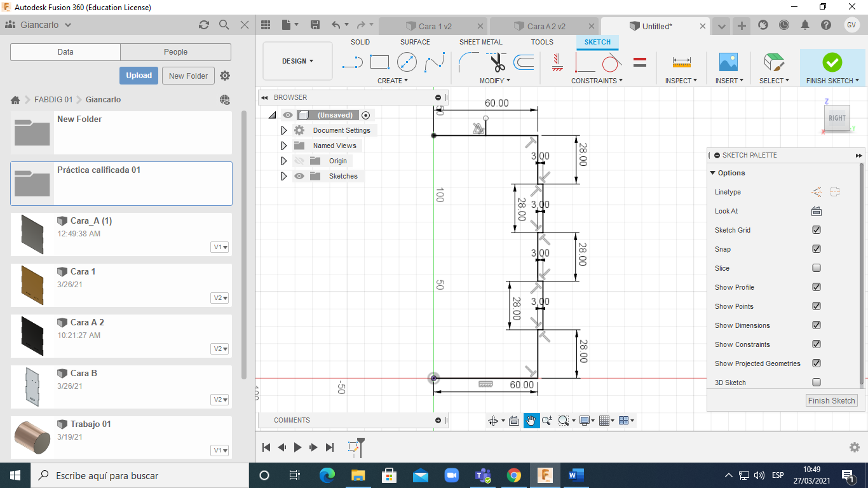Screen dimensions: 868x488
Task: Open the job status clock icon
Action: (x=784, y=25)
